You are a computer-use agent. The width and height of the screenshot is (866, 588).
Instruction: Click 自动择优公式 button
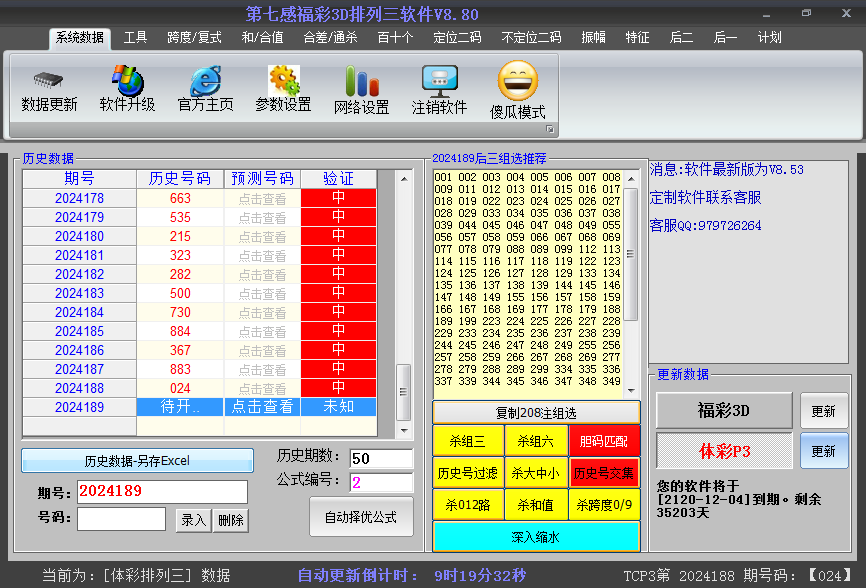coord(361,517)
